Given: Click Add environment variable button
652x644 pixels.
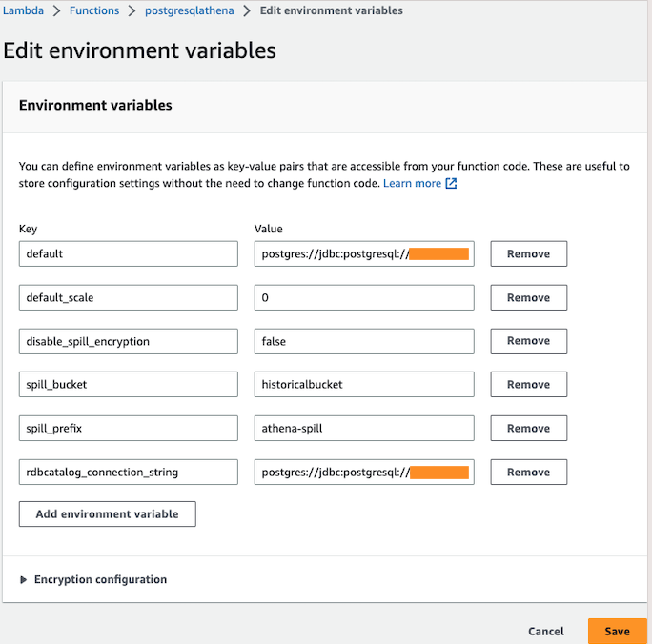Looking at the screenshot, I should pyautogui.click(x=107, y=514).
